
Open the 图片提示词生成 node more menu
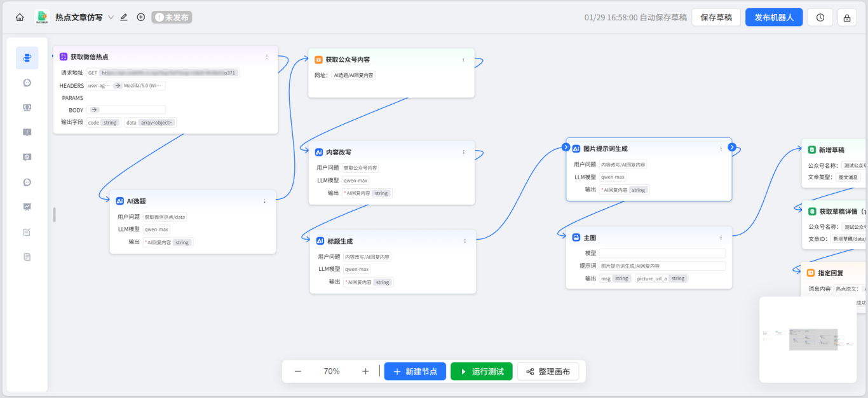[721, 148]
